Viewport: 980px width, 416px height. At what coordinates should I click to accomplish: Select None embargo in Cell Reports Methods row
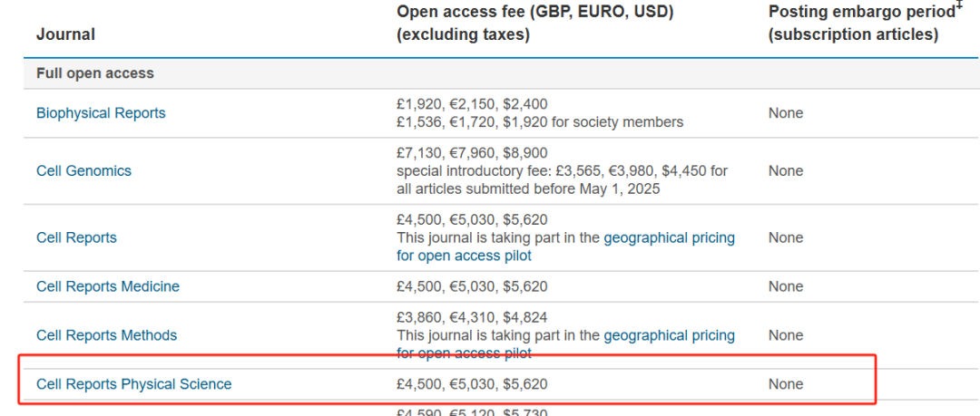(786, 334)
